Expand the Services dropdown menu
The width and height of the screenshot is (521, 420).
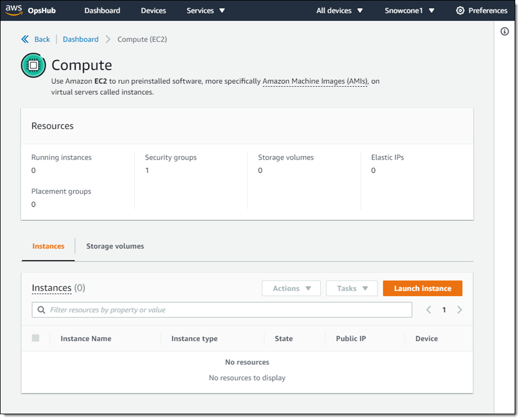click(x=206, y=10)
